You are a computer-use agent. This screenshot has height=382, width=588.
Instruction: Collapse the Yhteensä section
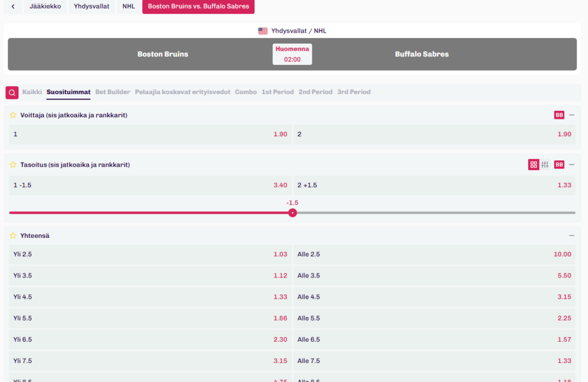pyautogui.click(x=571, y=236)
